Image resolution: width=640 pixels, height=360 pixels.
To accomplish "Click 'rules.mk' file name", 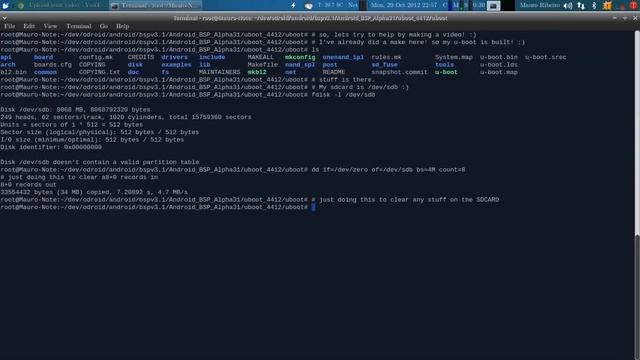I will 387,57.
